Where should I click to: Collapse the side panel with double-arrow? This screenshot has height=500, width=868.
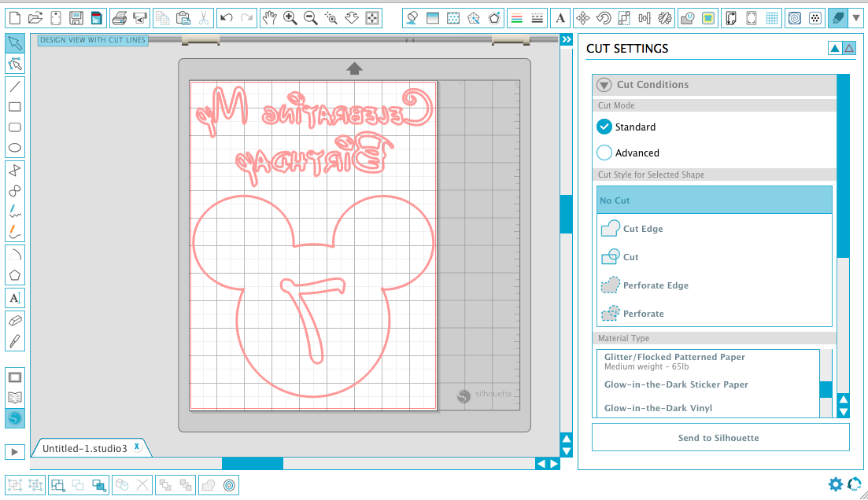[567, 40]
